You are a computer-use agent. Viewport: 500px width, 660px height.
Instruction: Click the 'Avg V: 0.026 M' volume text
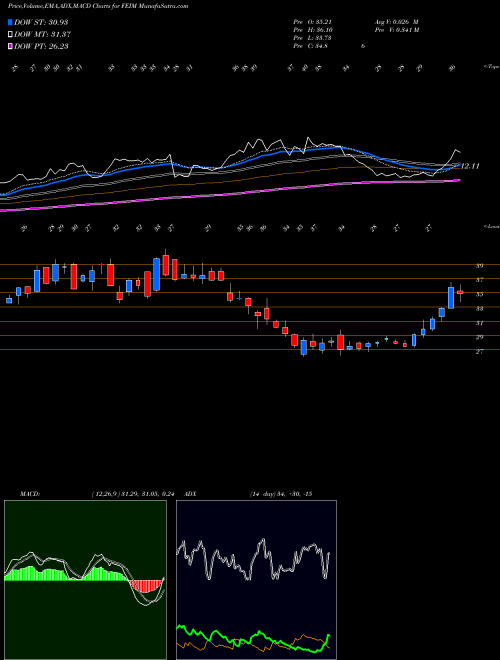[x=396, y=22]
